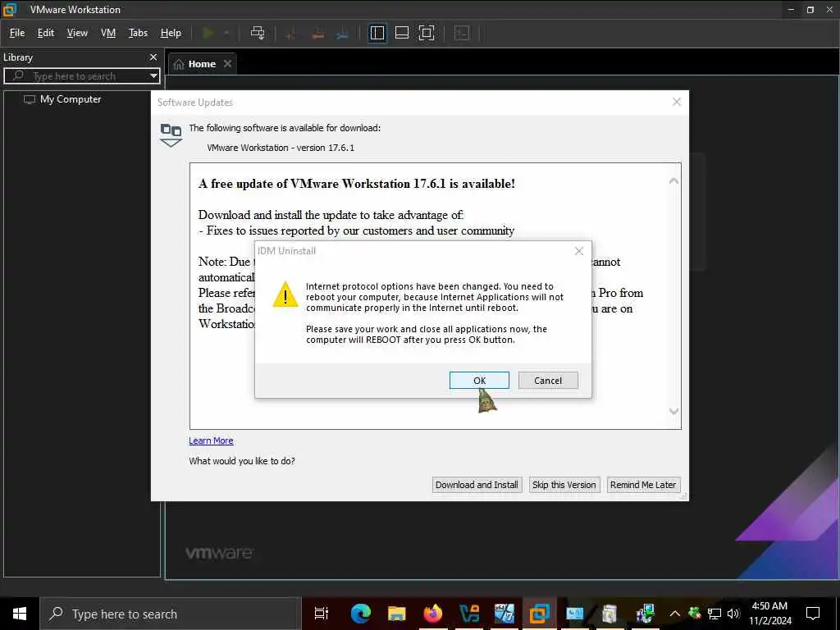Select Remind Me Later
Screen dimensions: 840x630
pos(643,485)
